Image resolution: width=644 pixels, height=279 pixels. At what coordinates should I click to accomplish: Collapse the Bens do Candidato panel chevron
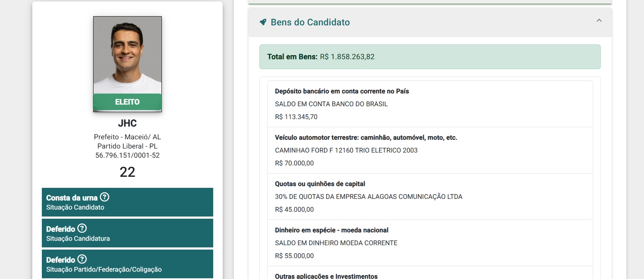[599, 21]
